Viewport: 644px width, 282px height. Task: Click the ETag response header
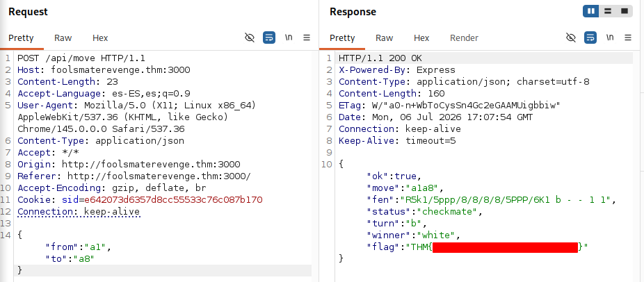(449, 106)
